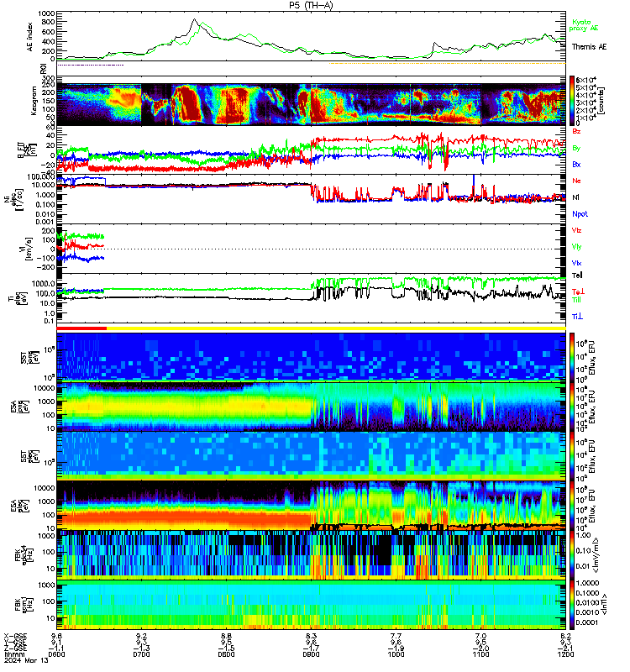The image size is (630, 672).
Task: Select the blue Npot legend label
Action: tap(580, 214)
